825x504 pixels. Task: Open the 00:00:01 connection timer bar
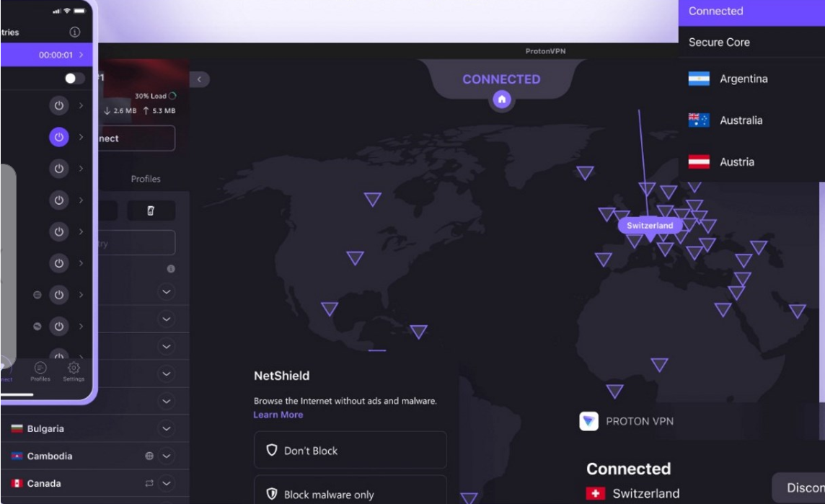point(46,55)
